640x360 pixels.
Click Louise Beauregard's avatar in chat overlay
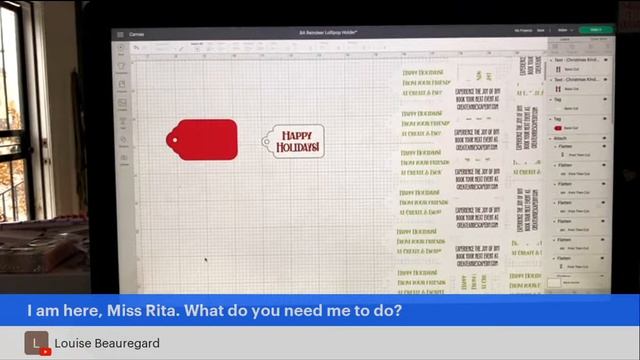(36, 342)
